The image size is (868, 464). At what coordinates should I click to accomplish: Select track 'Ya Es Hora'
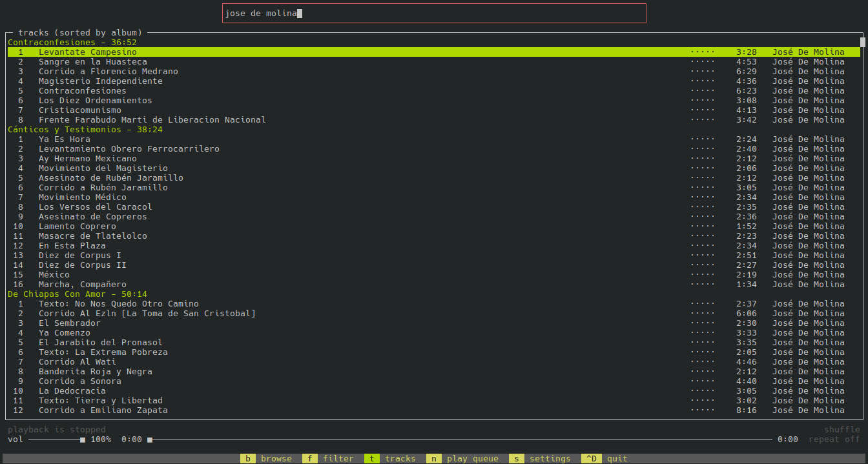click(x=434, y=139)
